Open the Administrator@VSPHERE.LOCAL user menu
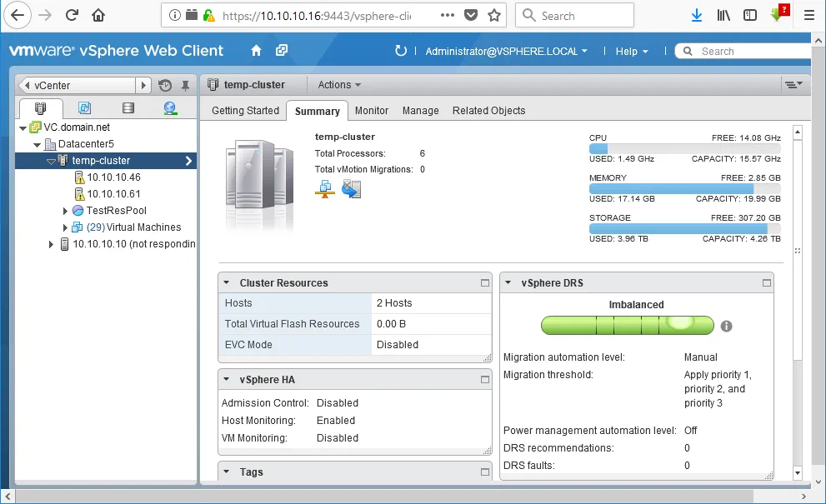This screenshot has height=504, width=826. 506,51
